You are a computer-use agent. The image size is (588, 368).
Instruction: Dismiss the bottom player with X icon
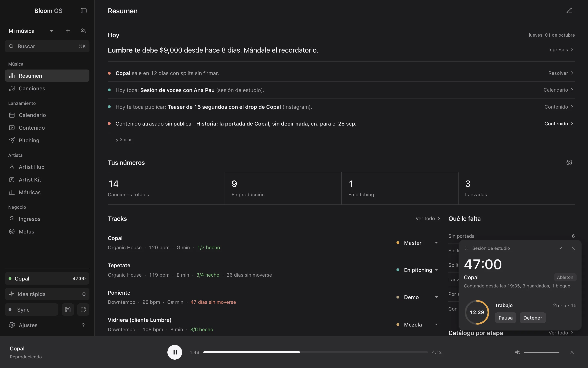[572, 352]
